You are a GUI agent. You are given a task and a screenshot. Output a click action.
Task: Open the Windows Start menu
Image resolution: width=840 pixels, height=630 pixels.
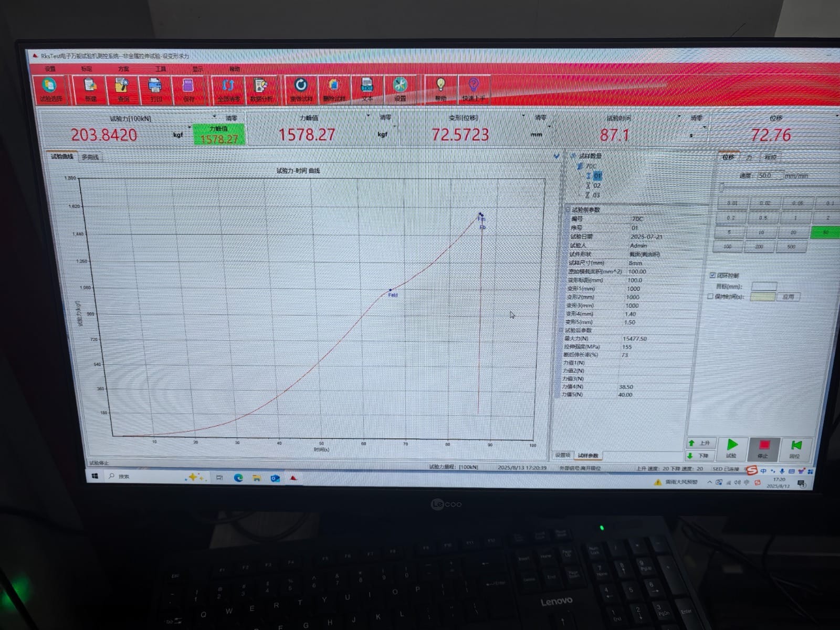coord(95,476)
